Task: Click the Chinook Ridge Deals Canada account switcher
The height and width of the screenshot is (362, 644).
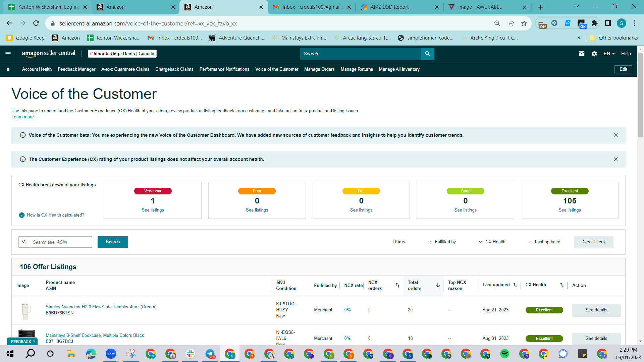Action: coord(122,54)
